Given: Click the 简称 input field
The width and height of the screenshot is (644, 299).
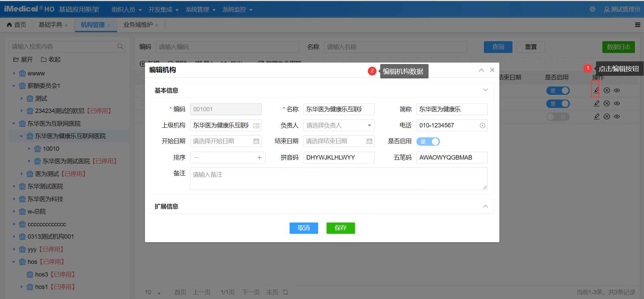Looking at the screenshot, I should 452,109.
